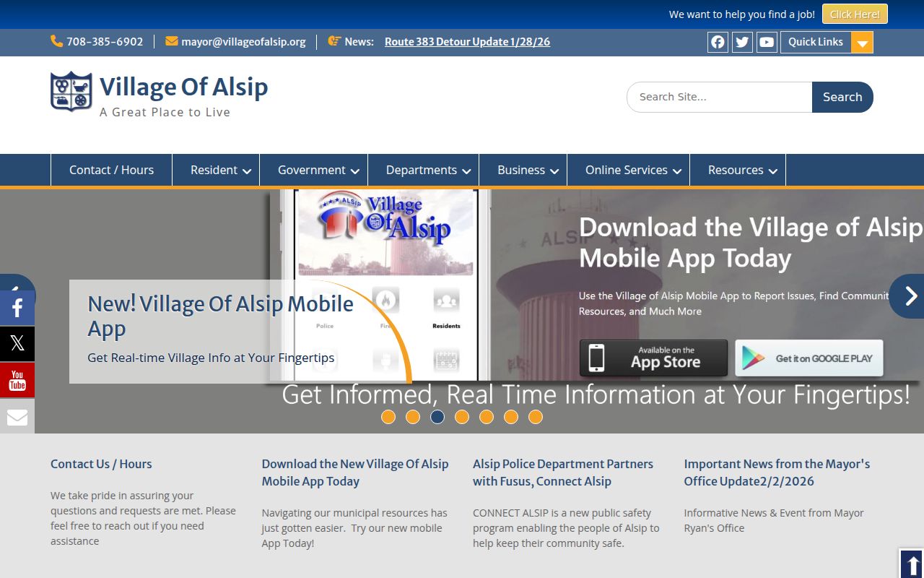This screenshot has width=924, height=578.
Task: Click the Facebook share button on left sidebar
Action: pos(17,309)
